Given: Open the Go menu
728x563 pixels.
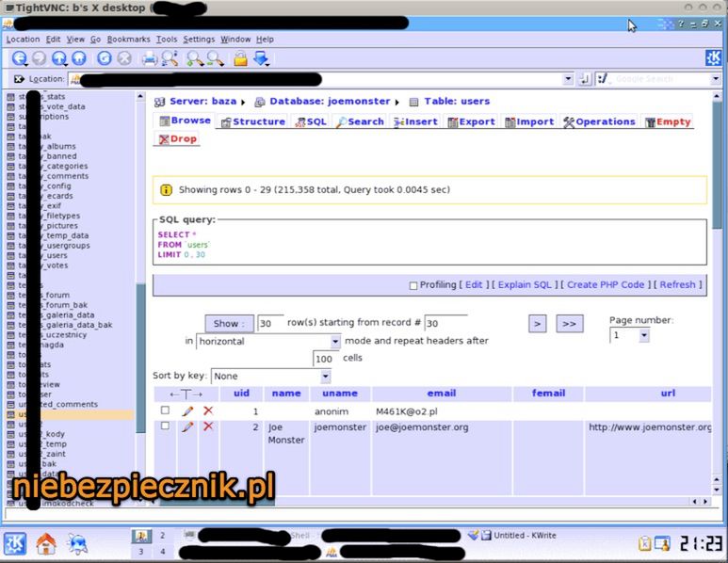Looking at the screenshot, I should tap(96, 40).
